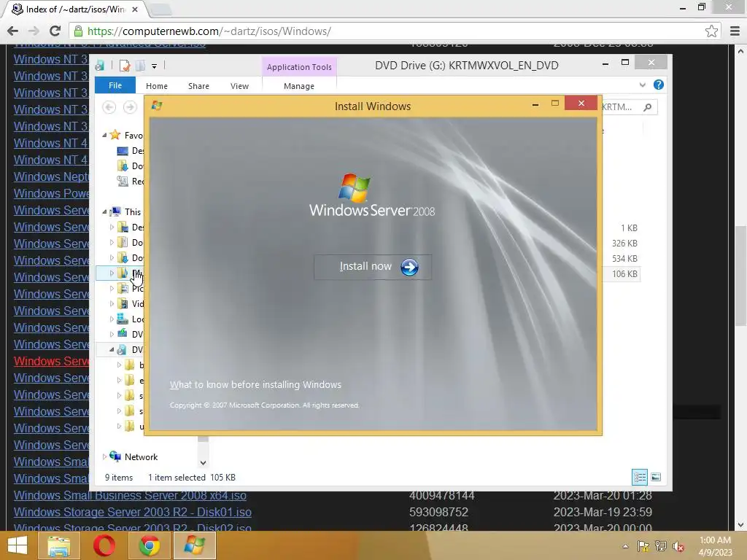Screen dimensions: 747x560
Task: Reload the page in Chrome
Action: click(55, 31)
